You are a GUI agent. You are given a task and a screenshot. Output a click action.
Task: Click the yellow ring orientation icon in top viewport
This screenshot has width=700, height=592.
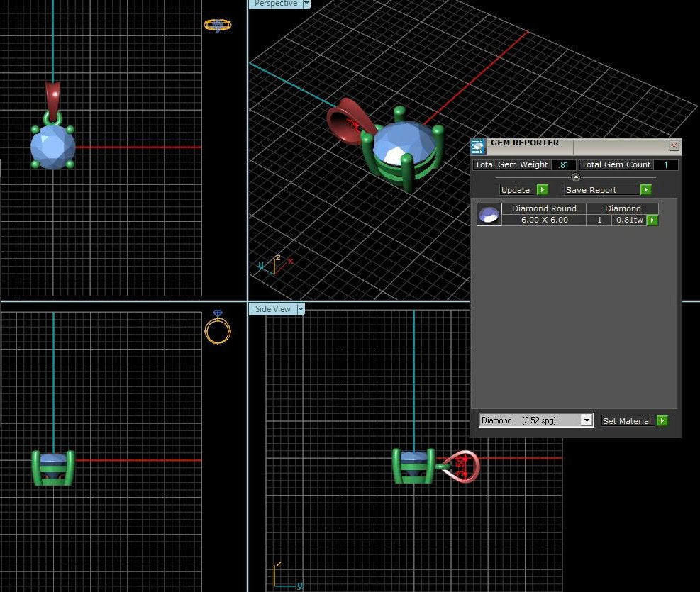click(218, 25)
